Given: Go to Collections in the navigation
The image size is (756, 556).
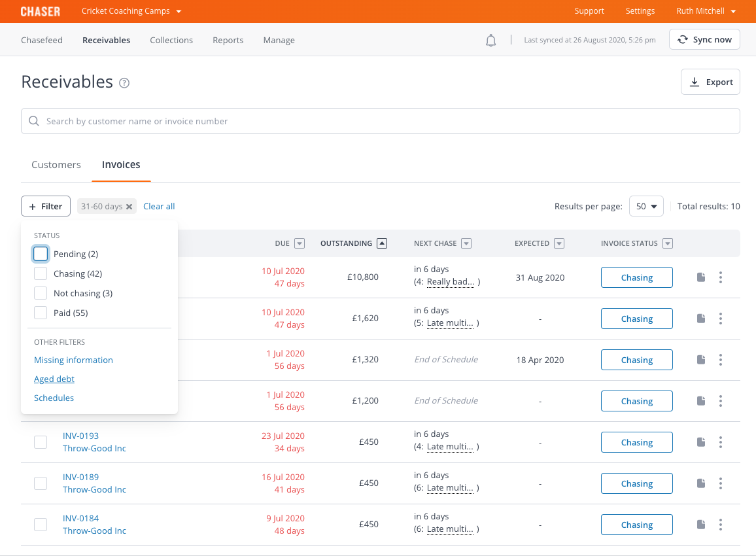Looking at the screenshot, I should pyautogui.click(x=171, y=40).
